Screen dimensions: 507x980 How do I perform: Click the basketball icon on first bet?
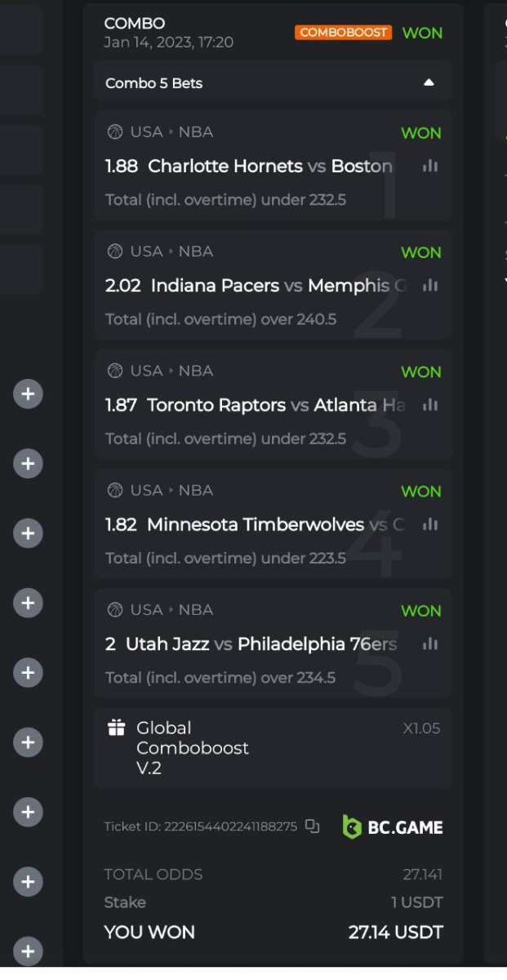115,132
